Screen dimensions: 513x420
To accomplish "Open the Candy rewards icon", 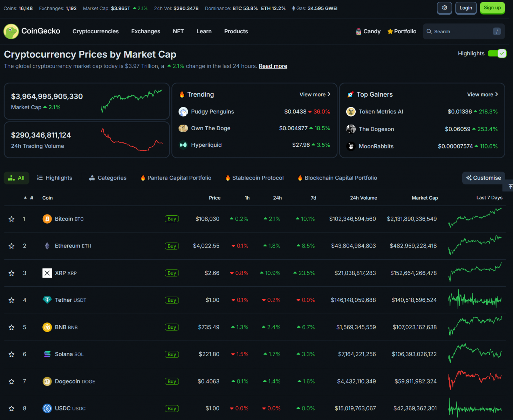I will pos(358,31).
